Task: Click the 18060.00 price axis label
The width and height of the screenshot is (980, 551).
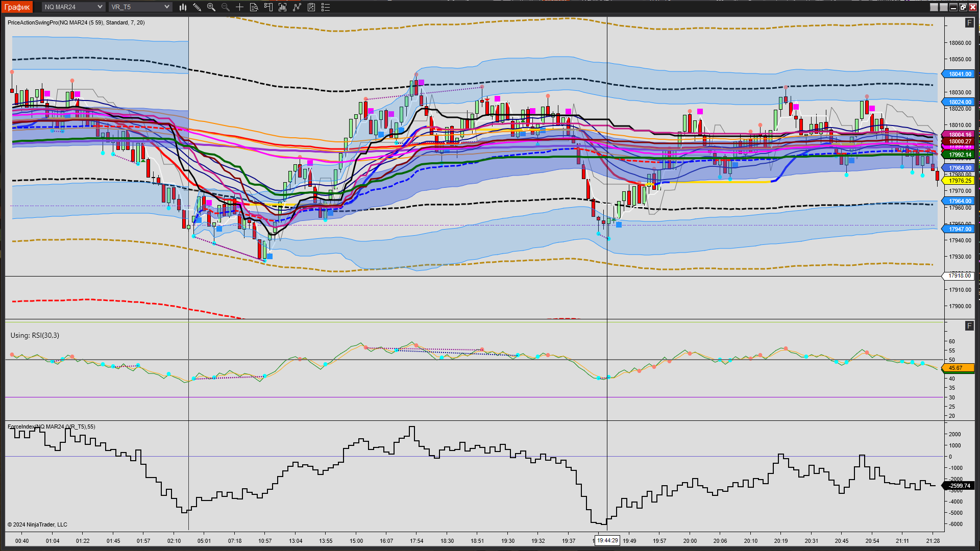Action: pyautogui.click(x=960, y=43)
